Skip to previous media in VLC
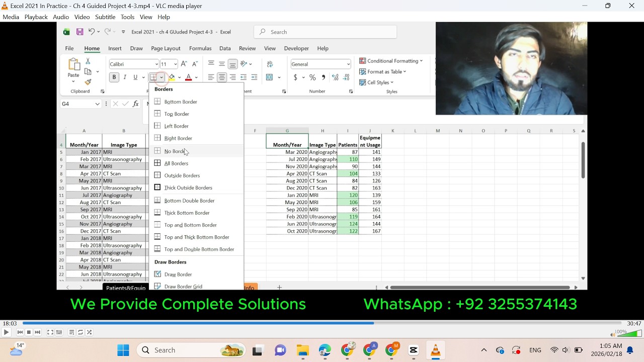The image size is (644, 362). [x=20, y=332]
